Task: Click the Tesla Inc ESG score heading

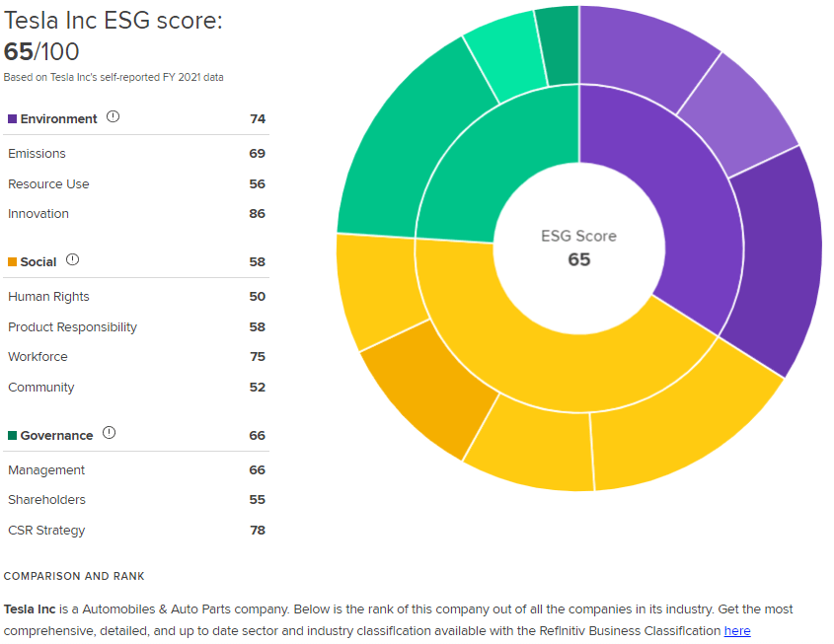Action: coord(114,36)
